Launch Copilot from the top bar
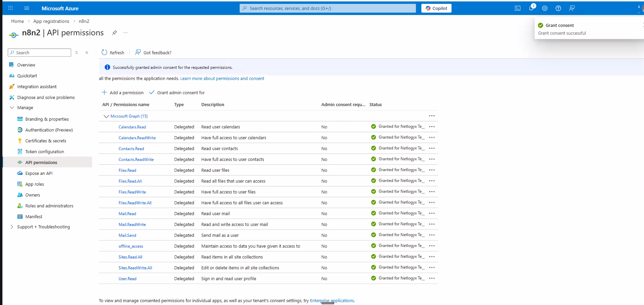 436,8
